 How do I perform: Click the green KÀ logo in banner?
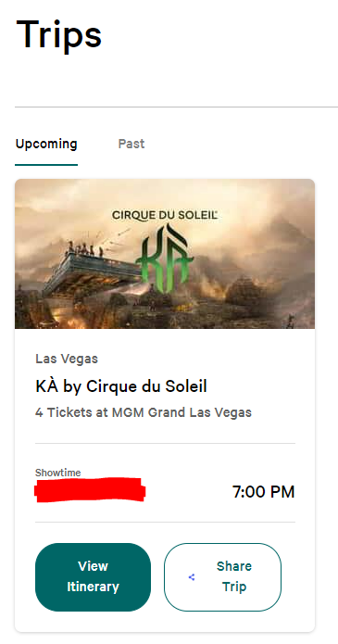click(165, 258)
